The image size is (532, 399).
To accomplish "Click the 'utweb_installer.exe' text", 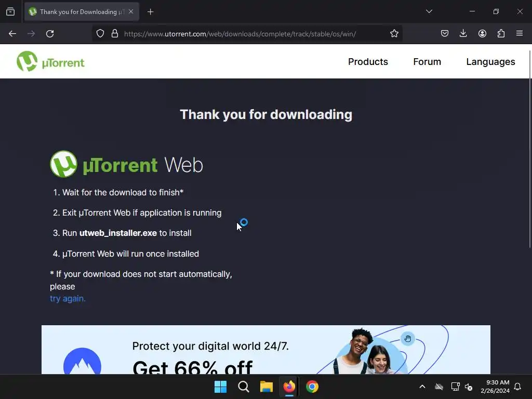I will tap(118, 233).
